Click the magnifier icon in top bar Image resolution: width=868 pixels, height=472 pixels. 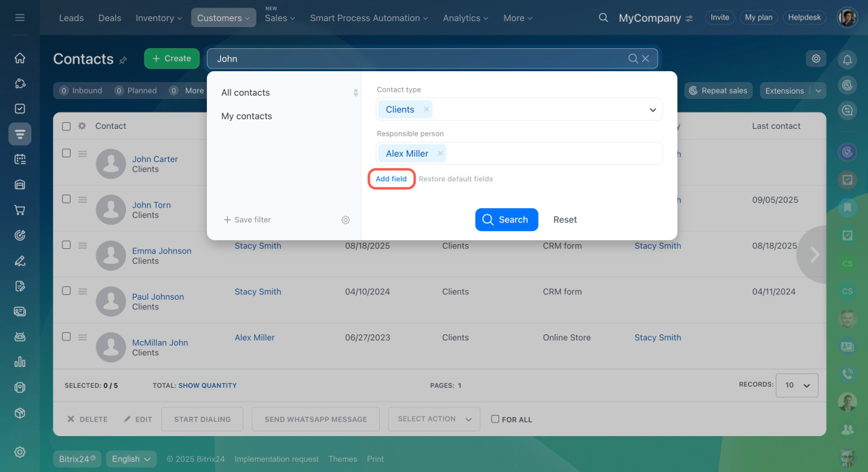click(x=604, y=18)
